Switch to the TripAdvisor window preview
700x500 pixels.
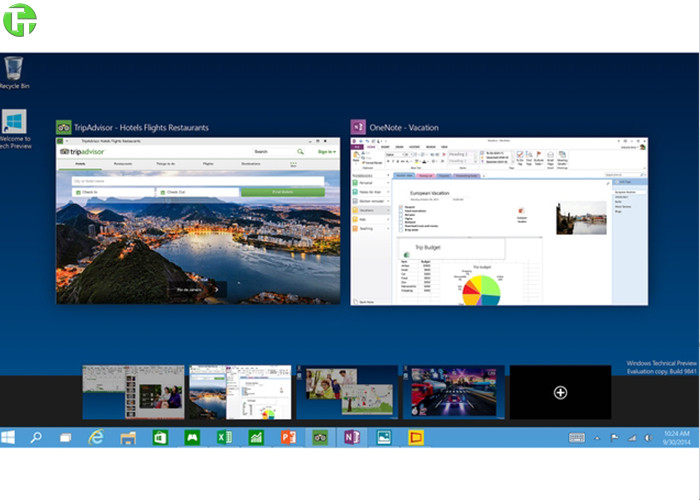tap(197, 220)
